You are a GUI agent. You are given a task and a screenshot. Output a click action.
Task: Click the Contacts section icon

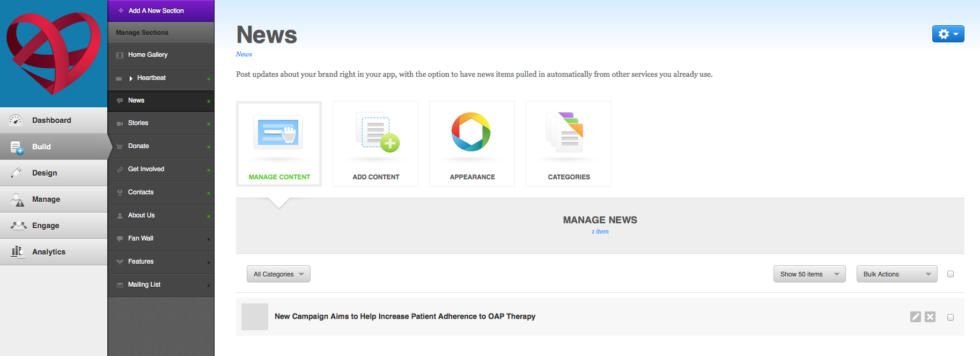click(x=120, y=193)
